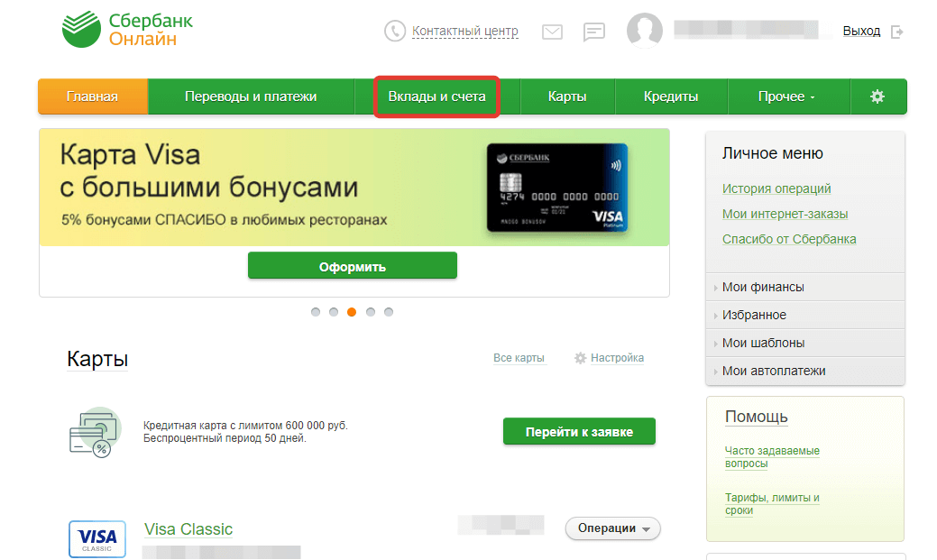Expand Мои финансы section

(x=805, y=287)
